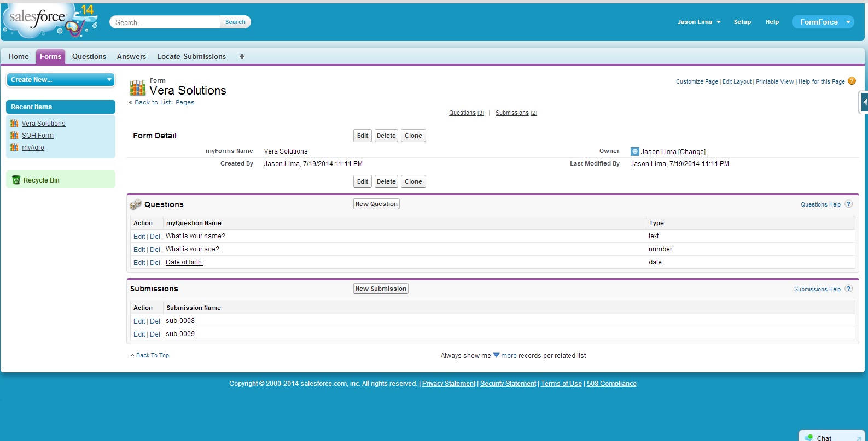Screen dimensions: 868x441
Task: Click the Vera Solutions form icon in Recent Items
Action: pos(14,123)
